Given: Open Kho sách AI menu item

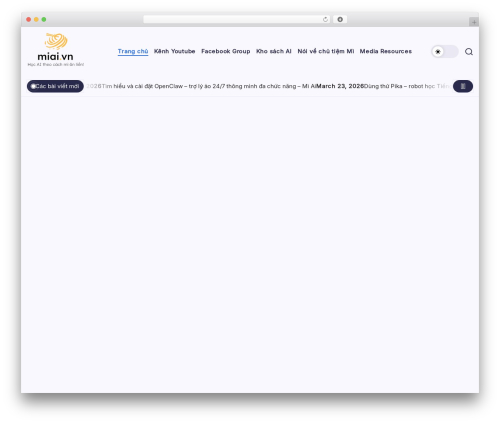Looking at the screenshot, I should (274, 51).
